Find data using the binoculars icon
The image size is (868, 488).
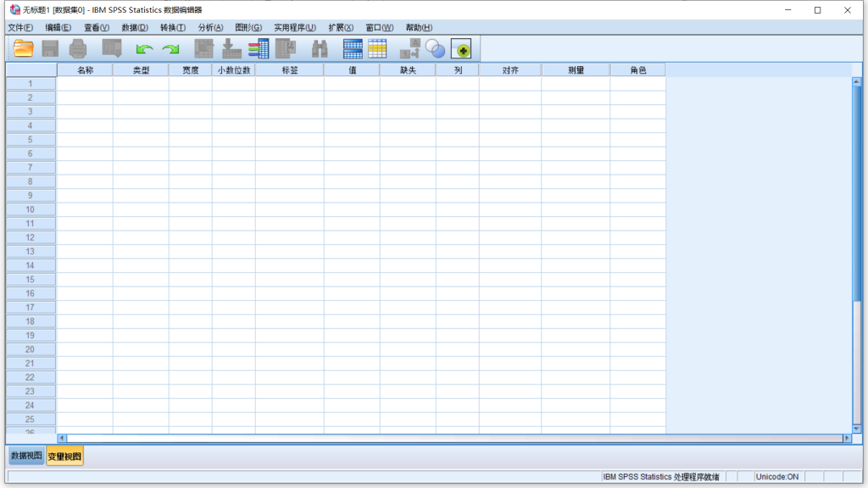pyautogui.click(x=318, y=48)
